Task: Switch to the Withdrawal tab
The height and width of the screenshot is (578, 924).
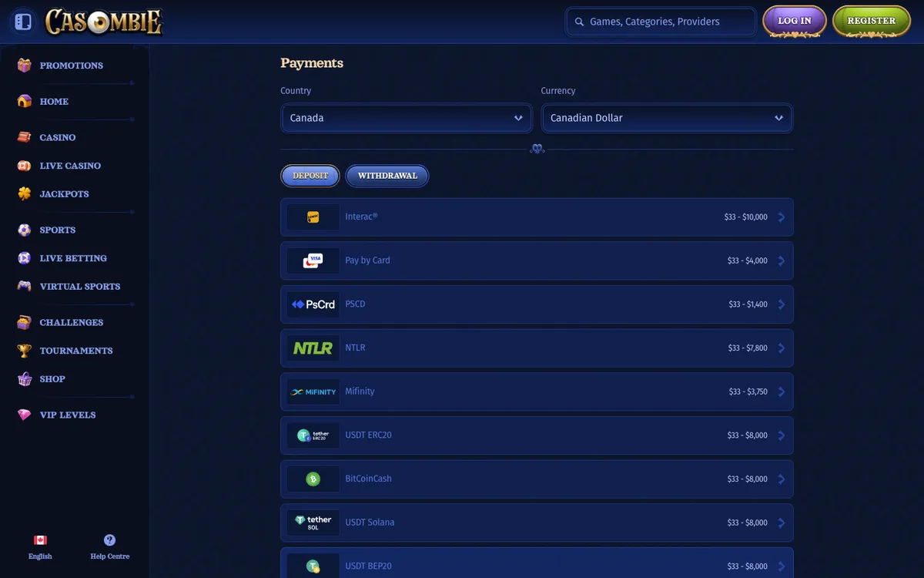Action: (x=387, y=176)
